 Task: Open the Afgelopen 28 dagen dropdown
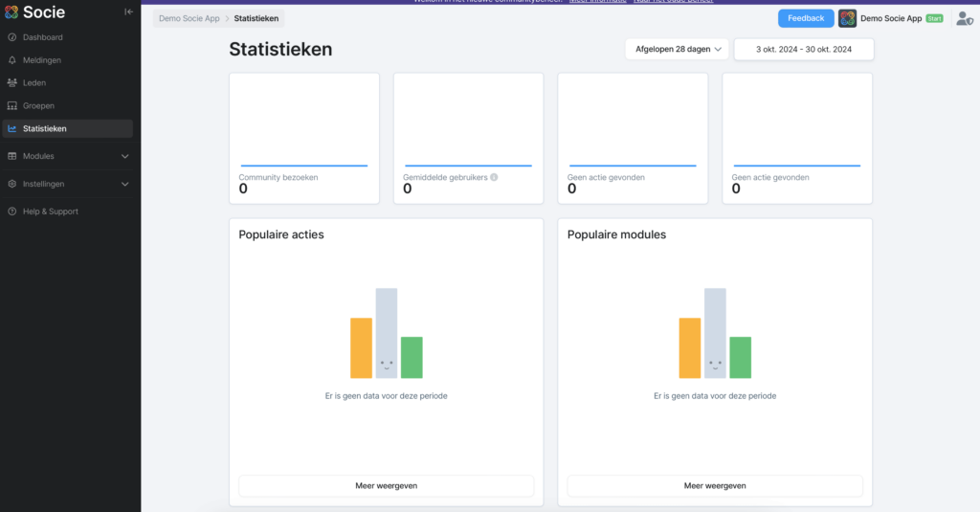coord(677,49)
